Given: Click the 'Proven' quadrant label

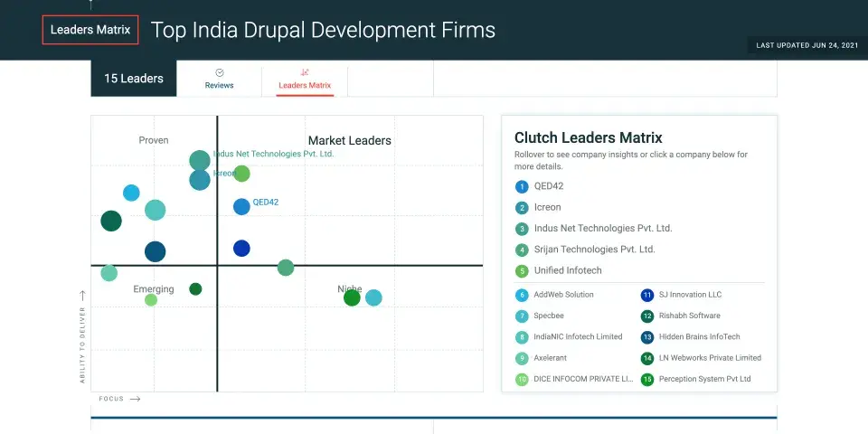Looking at the screenshot, I should [154, 140].
